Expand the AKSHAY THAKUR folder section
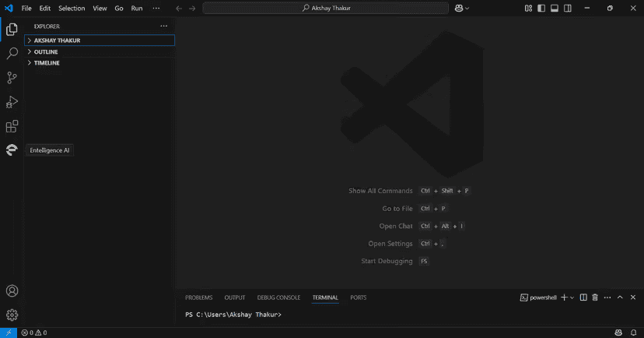Screen dimensions: 644x338 click(100, 40)
